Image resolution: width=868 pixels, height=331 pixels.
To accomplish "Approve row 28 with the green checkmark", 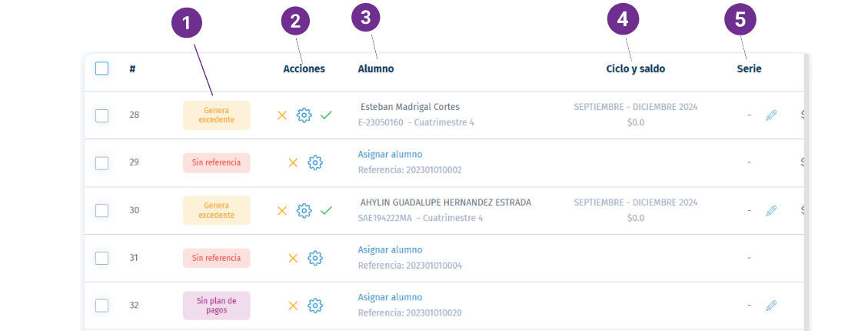I will [x=326, y=115].
